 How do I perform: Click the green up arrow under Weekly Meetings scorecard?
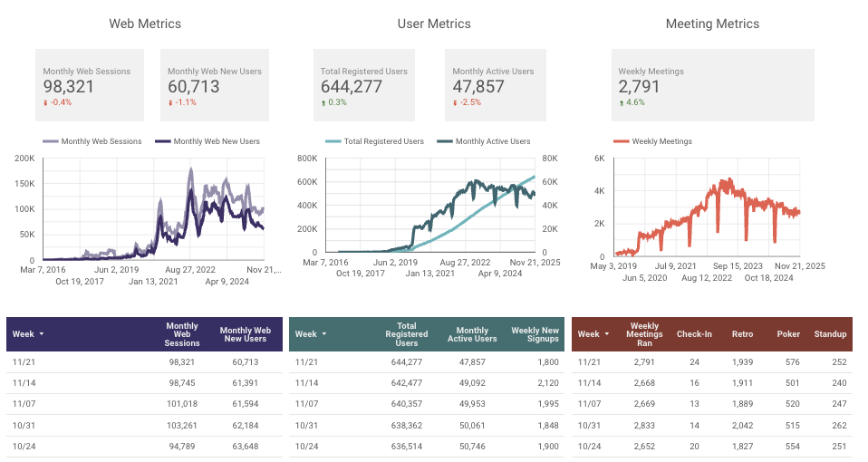click(x=622, y=102)
